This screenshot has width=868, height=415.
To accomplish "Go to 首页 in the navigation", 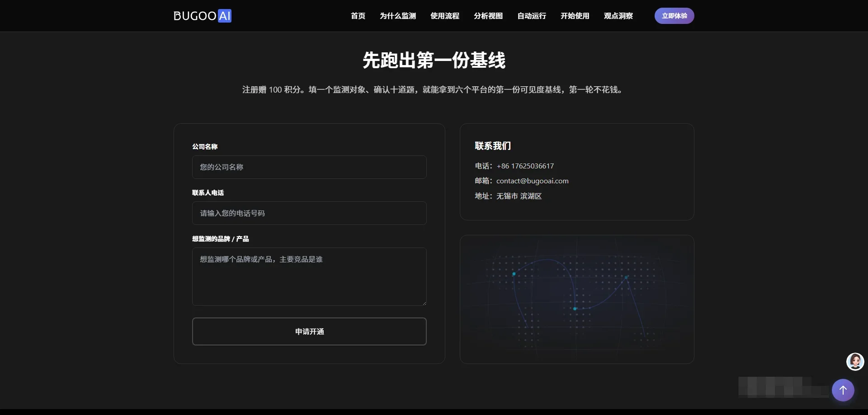I will [358, 16].
